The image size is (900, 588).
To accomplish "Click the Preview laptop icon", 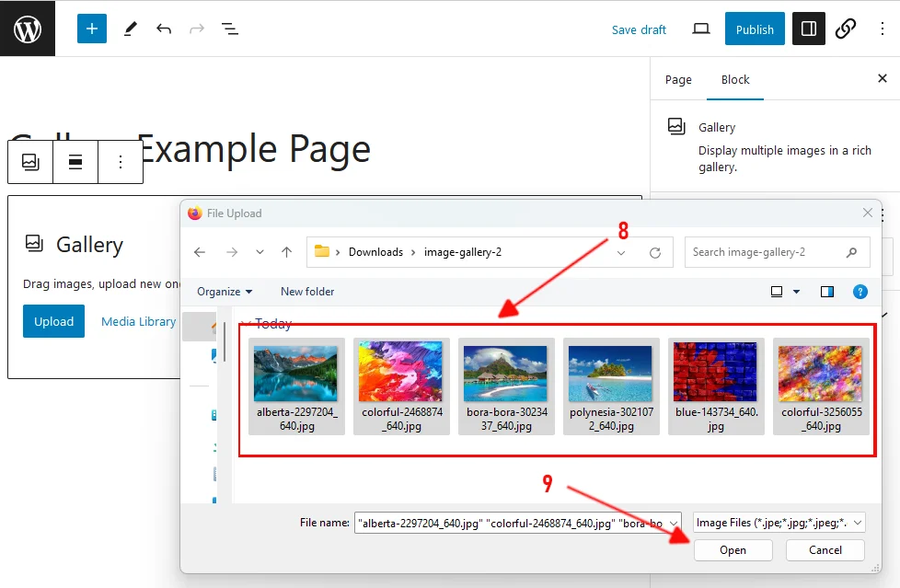I will pos(701,29).
